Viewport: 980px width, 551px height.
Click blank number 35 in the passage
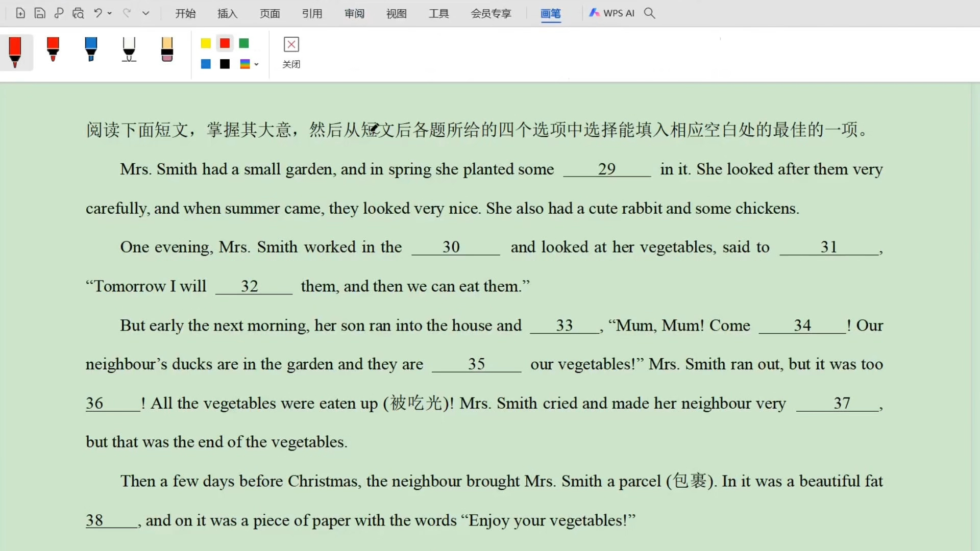(476, 364)
